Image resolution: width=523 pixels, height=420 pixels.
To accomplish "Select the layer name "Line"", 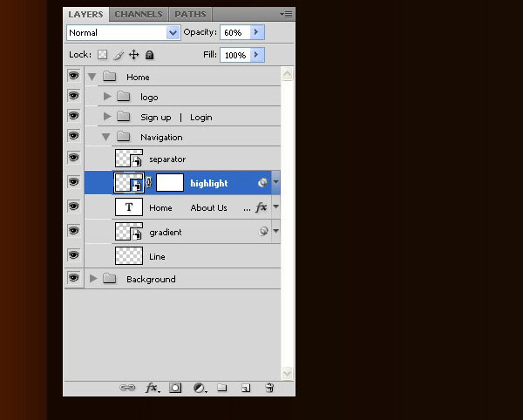I will coord(157,256).
